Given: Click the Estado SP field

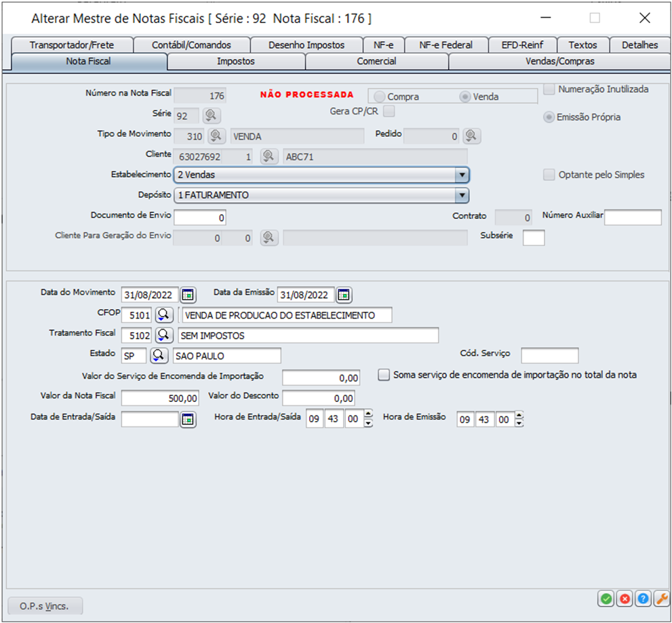Looking at the screenshot, I should (x=134, y=356).
